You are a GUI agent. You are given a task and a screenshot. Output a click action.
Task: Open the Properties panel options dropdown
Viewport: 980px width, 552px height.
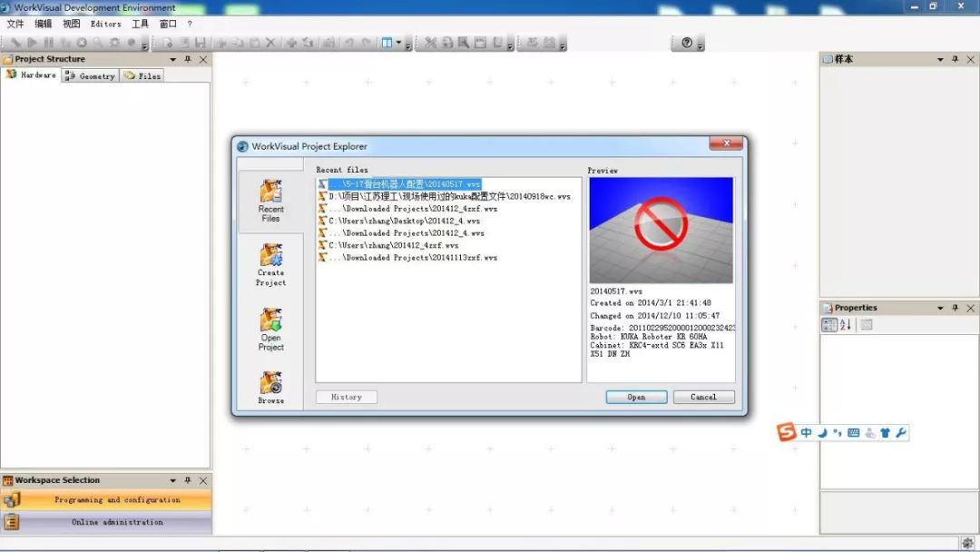pyautogui.click(x=940, y=308)
